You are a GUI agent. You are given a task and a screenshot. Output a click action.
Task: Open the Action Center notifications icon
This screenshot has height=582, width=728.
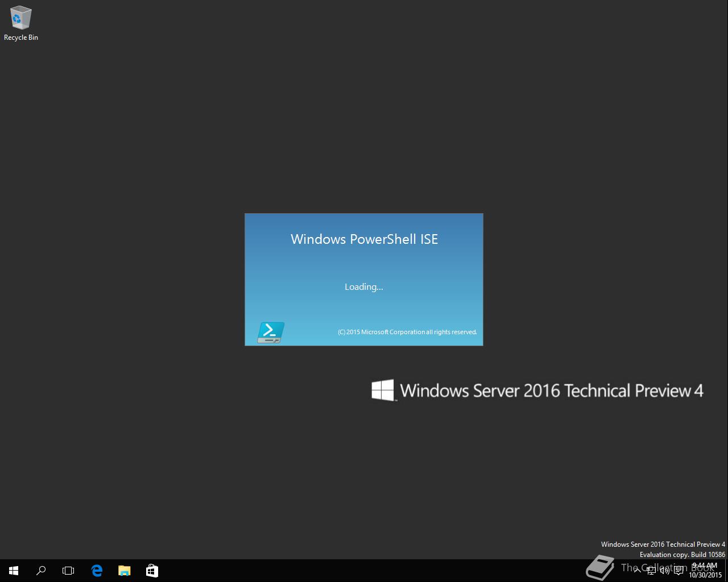(x=679, y=571)
